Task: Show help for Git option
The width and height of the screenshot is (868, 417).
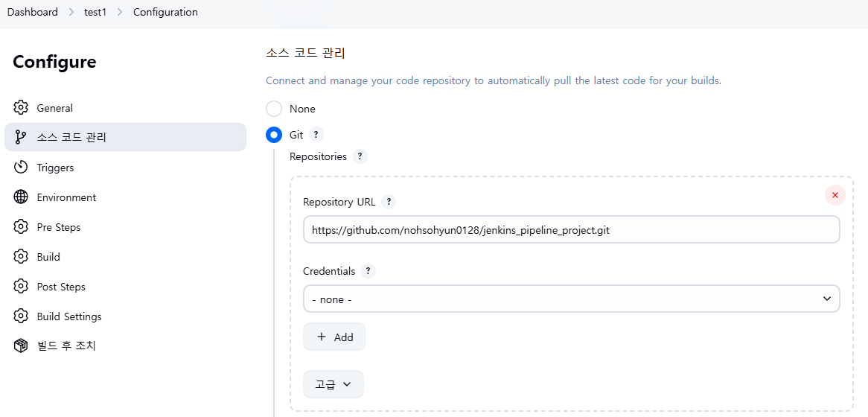Action: point(316,135)
